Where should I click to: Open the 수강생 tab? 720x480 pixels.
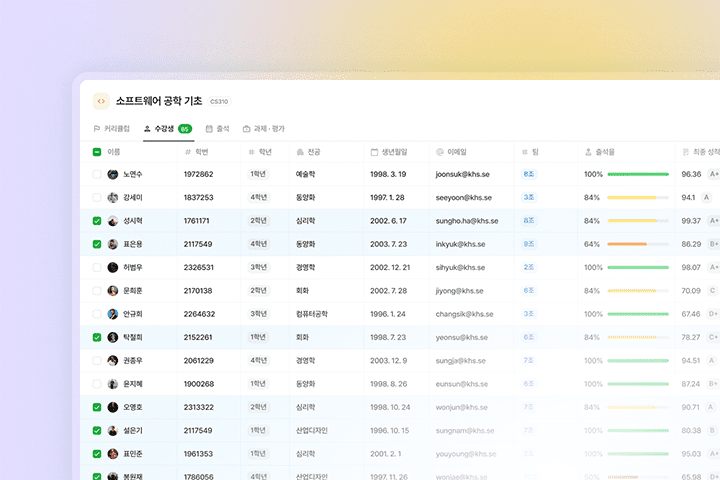(168, 129)
